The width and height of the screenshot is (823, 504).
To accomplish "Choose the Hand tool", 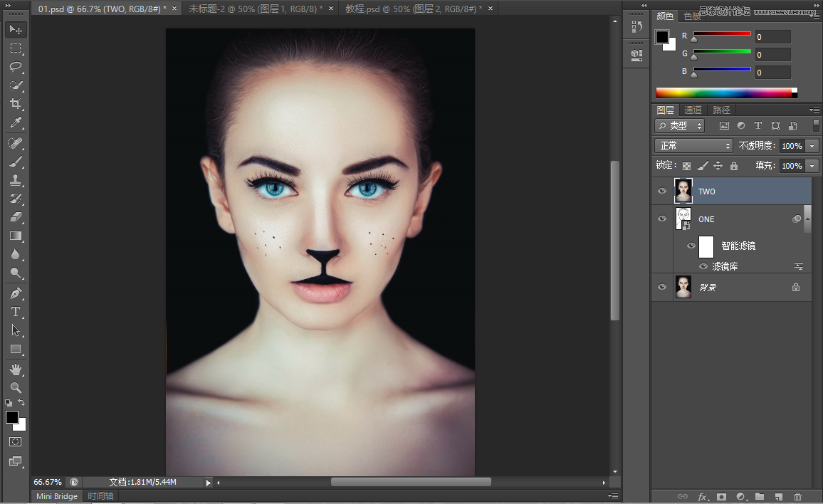I will pyautogui.click(x=16, y=369).
